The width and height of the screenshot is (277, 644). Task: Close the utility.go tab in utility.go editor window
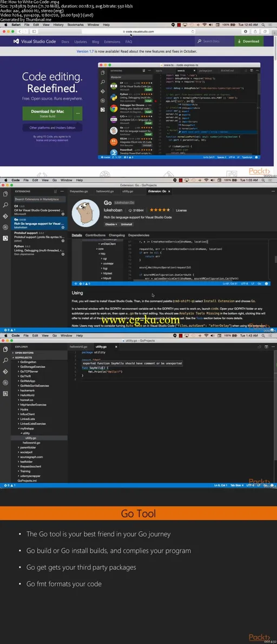(116, 347)
